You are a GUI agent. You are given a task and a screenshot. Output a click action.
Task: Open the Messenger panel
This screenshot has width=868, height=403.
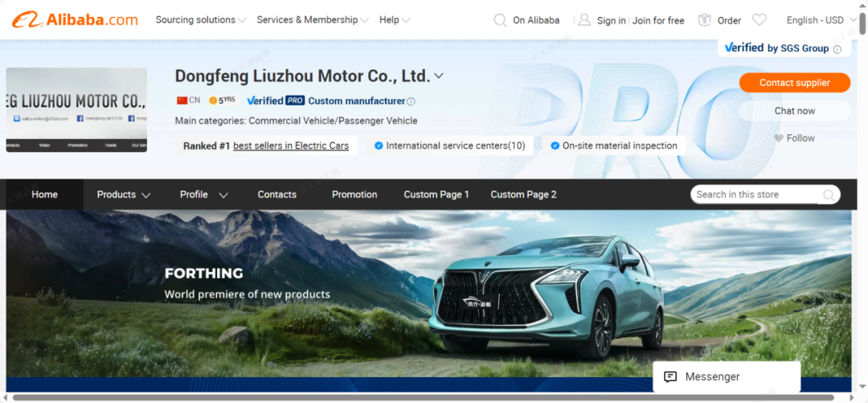click(x=727, y=377)
